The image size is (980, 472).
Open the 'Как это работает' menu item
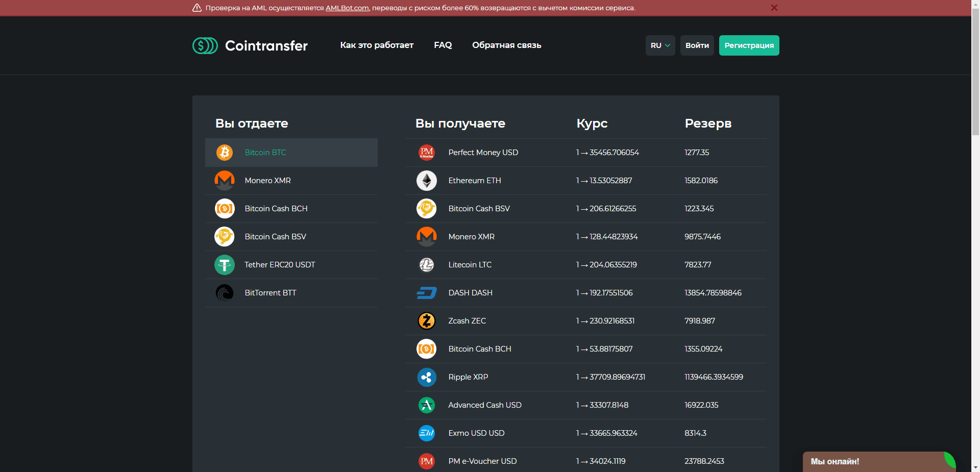(x=377, y=45)
